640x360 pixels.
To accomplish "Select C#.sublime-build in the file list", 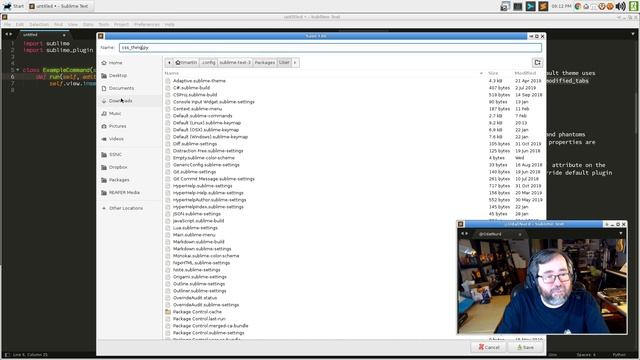I will click(x=191, y=88).
